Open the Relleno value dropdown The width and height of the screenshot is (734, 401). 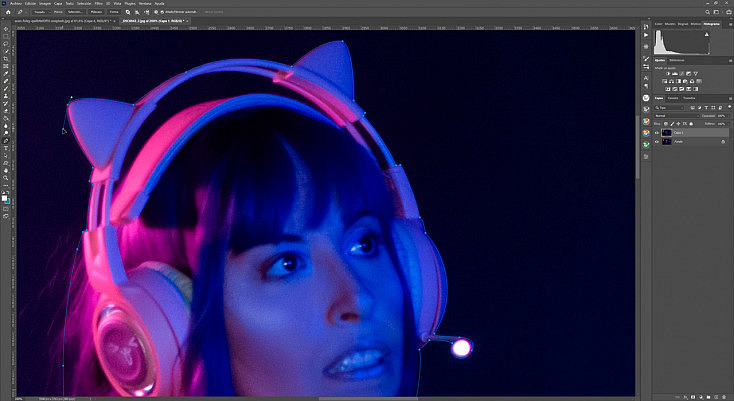[x=728, y=124]
